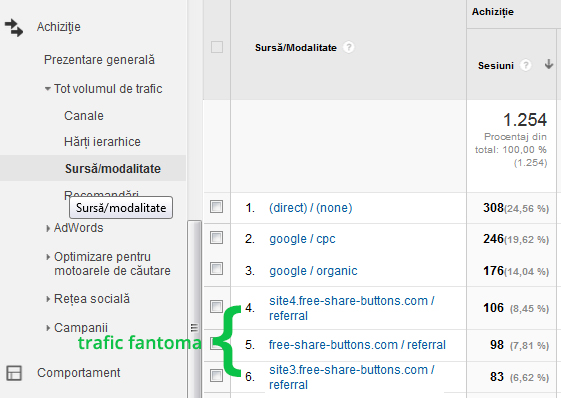Collapse Tot volumul de trafic section
The height and width of the screenshot is (398, 561).
tap(48, 88)
